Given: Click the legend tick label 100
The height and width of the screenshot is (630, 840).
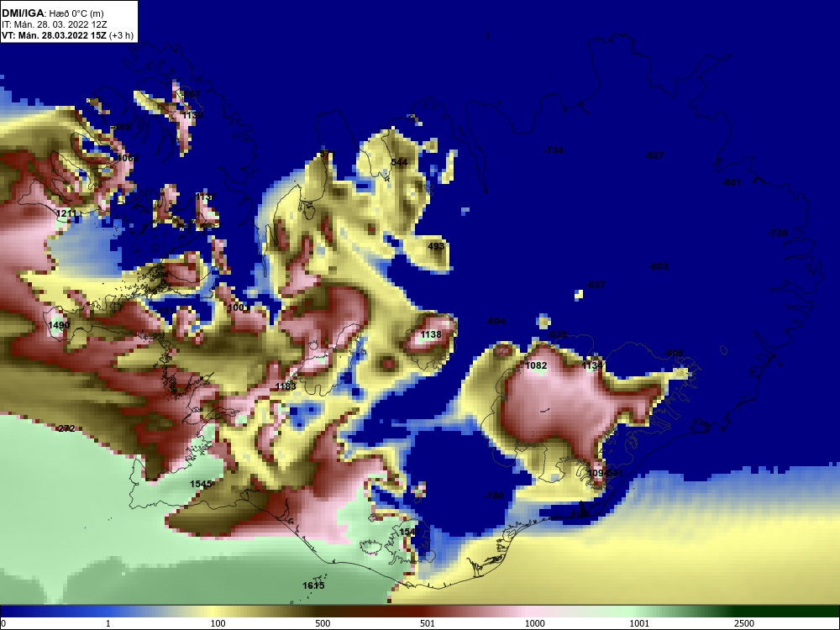Looking at the screenshot, I should (218, 623).
